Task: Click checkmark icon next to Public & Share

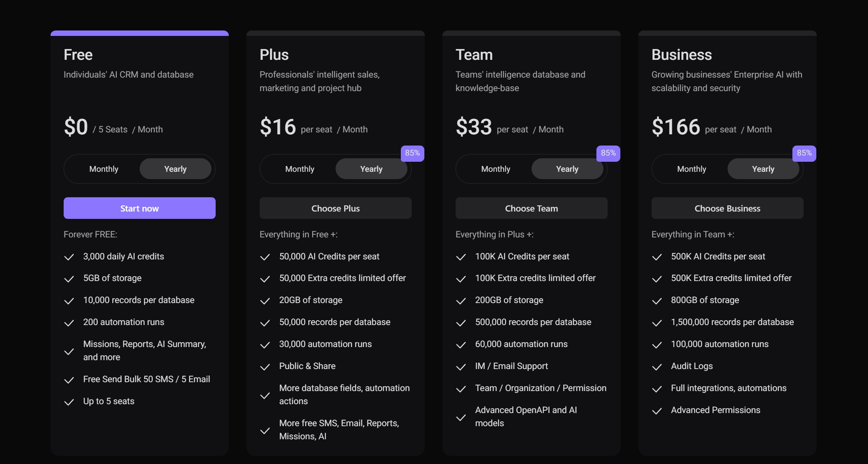Action: (265, 367)
